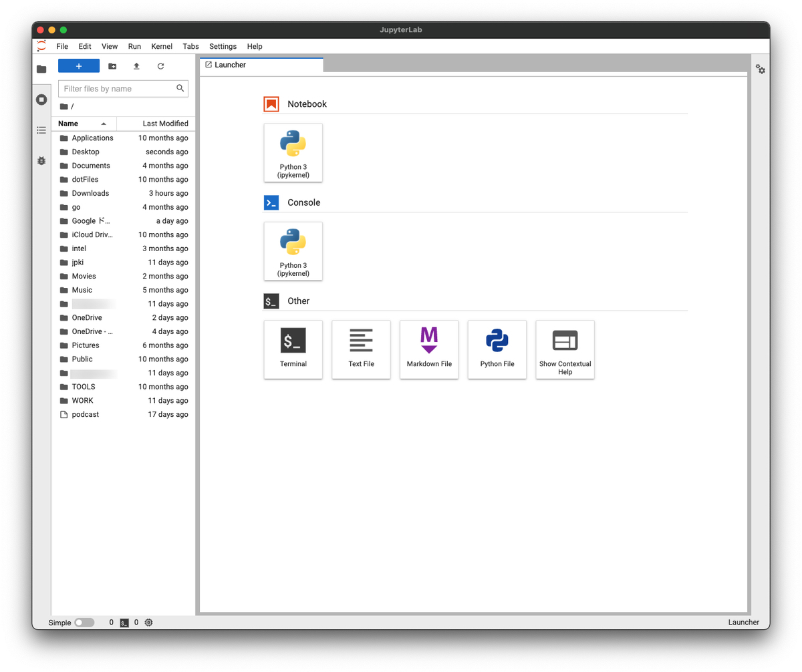Toggle the Simple interface mode switch
The width and height of the screenshot is (802, 672).
click(84, 623)
